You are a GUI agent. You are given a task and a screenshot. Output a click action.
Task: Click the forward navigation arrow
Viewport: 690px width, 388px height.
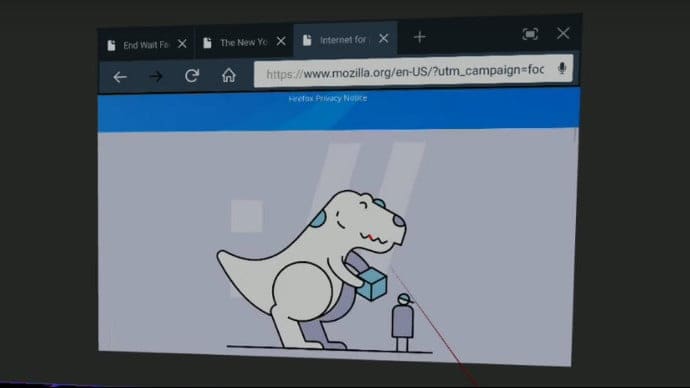click(x=156, y=77)
